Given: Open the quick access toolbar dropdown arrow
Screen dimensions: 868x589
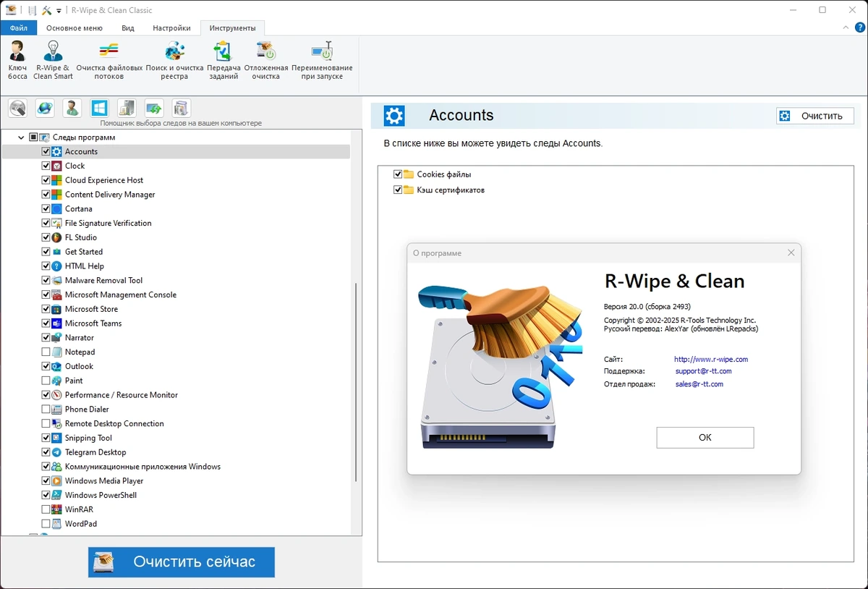Looking at the screenshot, I should [x=59, y=11].
